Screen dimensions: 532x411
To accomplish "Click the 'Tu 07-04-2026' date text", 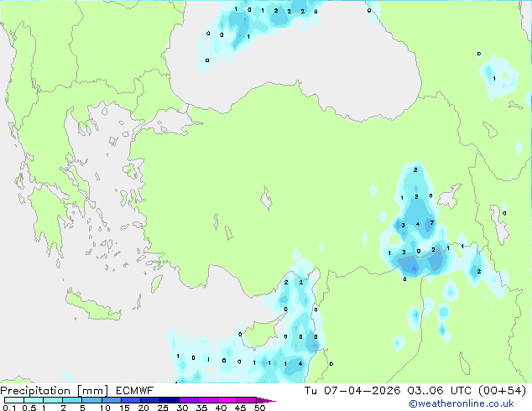I will (352, 391).
